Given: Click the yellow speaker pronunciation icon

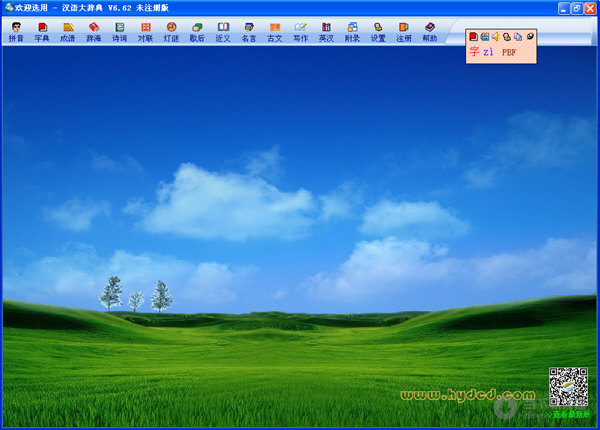Looking at the screenshot, I should [x=495, y=36].
